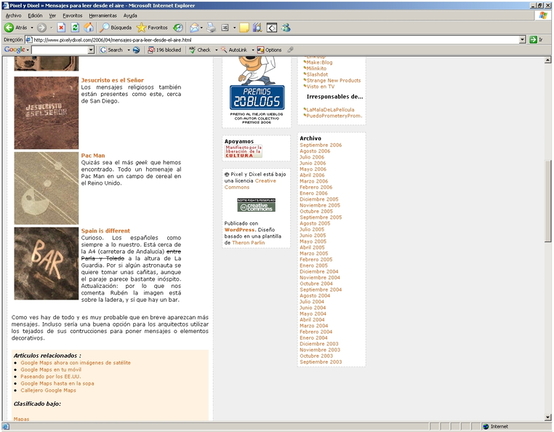Open the Favoritos star panel
This screenshot has width=554, height=432.
(152, 28)
